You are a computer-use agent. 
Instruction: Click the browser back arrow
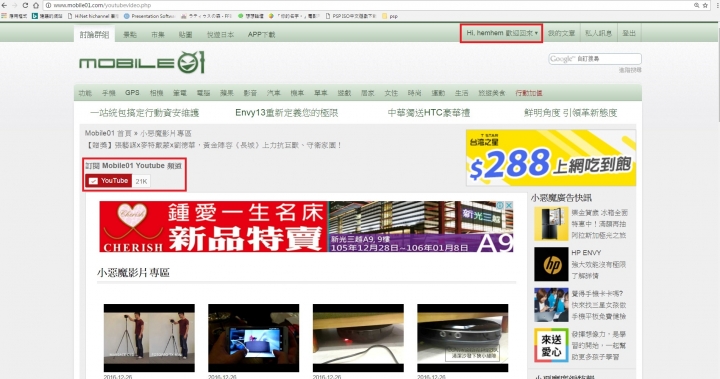coord(4,5)
